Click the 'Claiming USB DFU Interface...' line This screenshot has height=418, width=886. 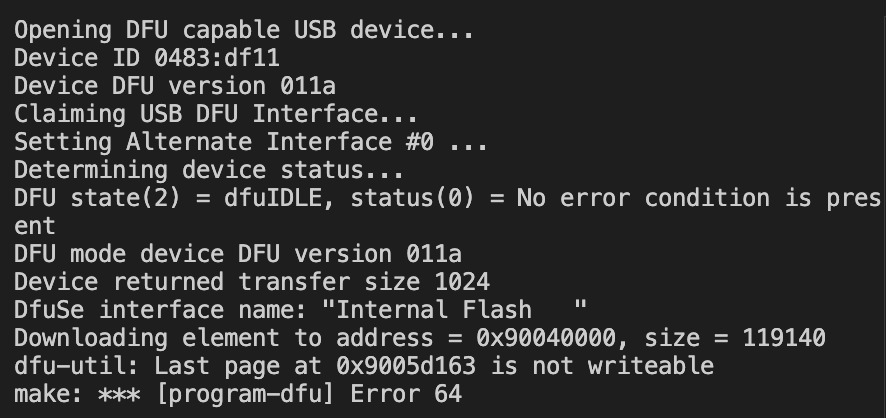[x=216, y=114]
